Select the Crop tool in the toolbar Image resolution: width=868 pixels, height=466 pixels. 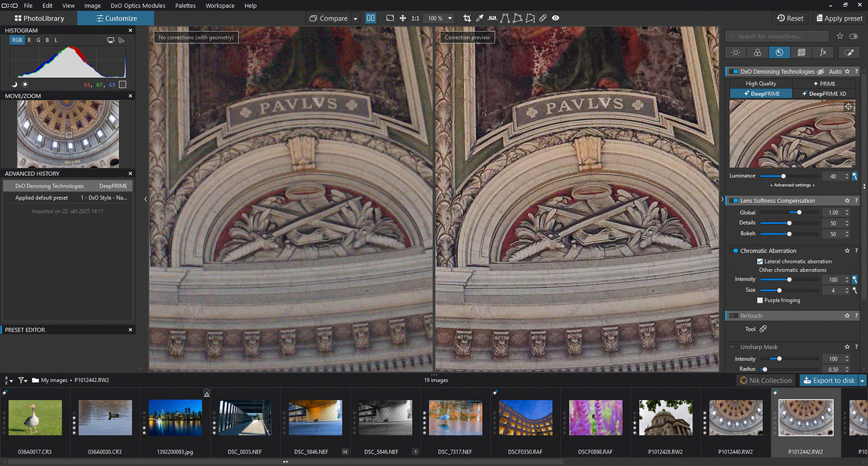click(467, 19)
